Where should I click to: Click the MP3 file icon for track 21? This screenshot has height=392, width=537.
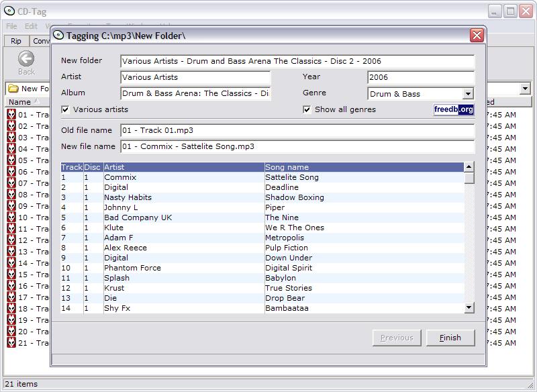pyautogui.click(x=11, y=343)
